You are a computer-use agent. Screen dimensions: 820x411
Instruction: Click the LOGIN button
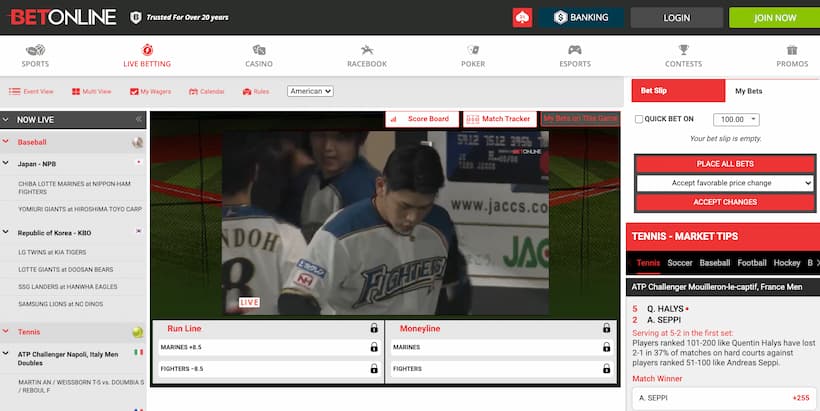(x=677, y=17)
